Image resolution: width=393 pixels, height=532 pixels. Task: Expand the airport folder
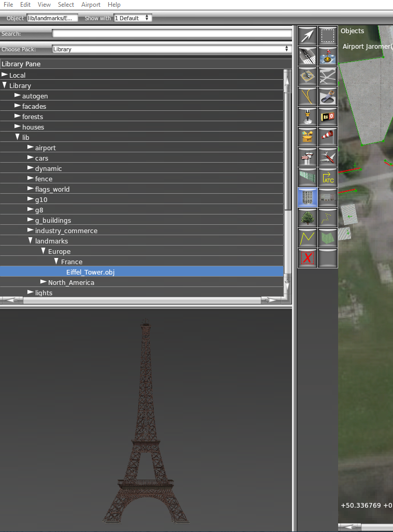point(31,147)
